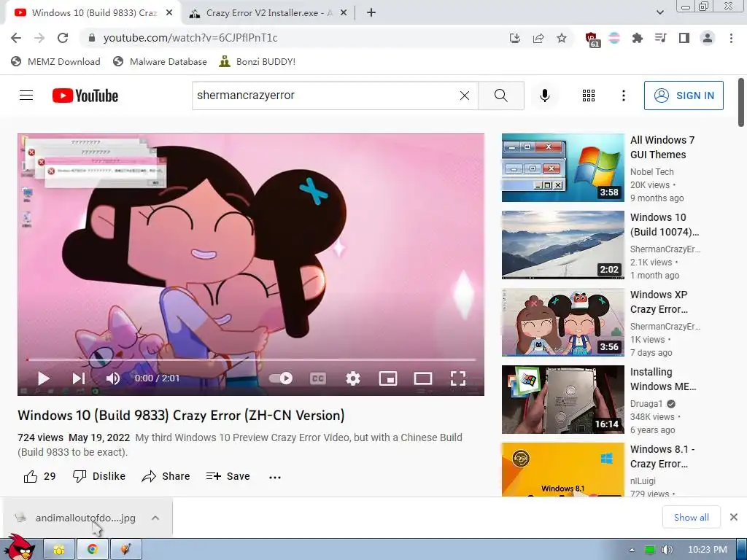This screenshot has height=560, width=747.
Task: Click the SIGN IN button
Action: (684, 96)
